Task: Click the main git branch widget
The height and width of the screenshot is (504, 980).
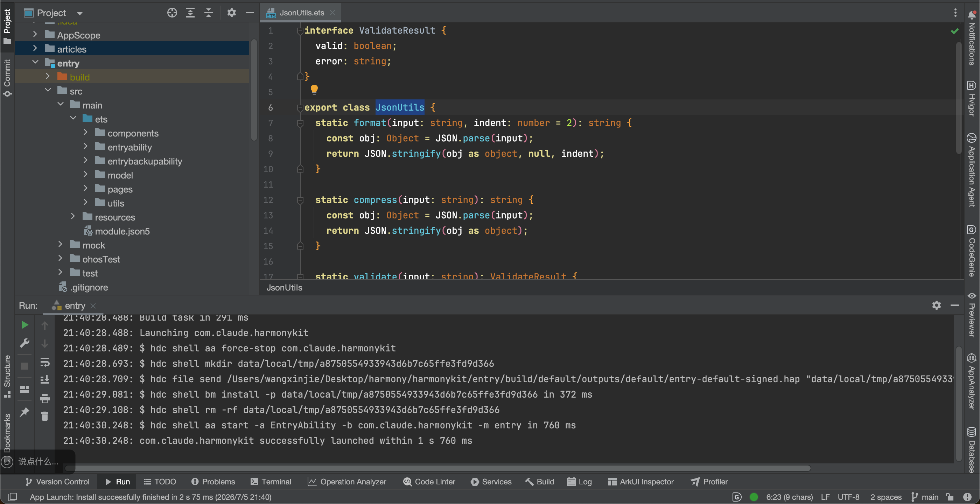Action: pos(925,497)
